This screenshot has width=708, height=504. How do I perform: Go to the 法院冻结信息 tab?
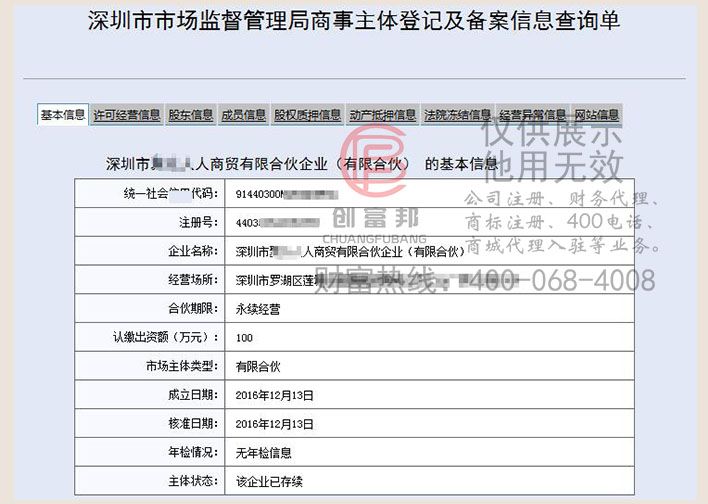(x=457, y=115)
